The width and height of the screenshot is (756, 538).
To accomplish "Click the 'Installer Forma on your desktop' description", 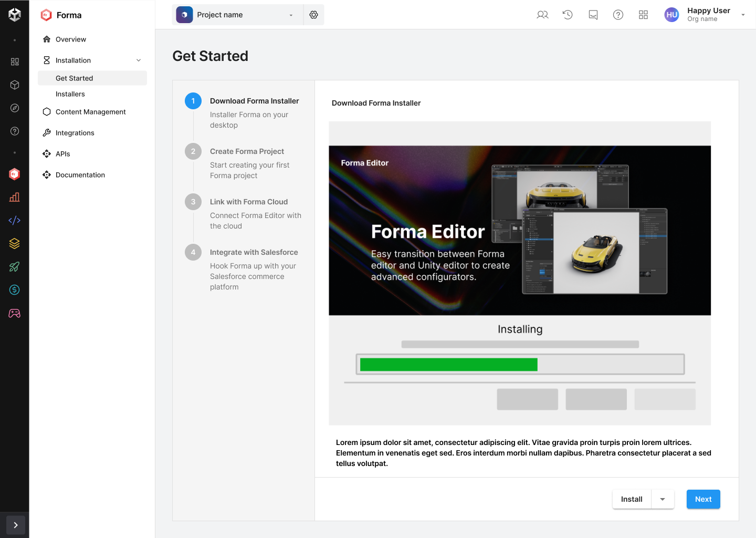I will 249,120.
